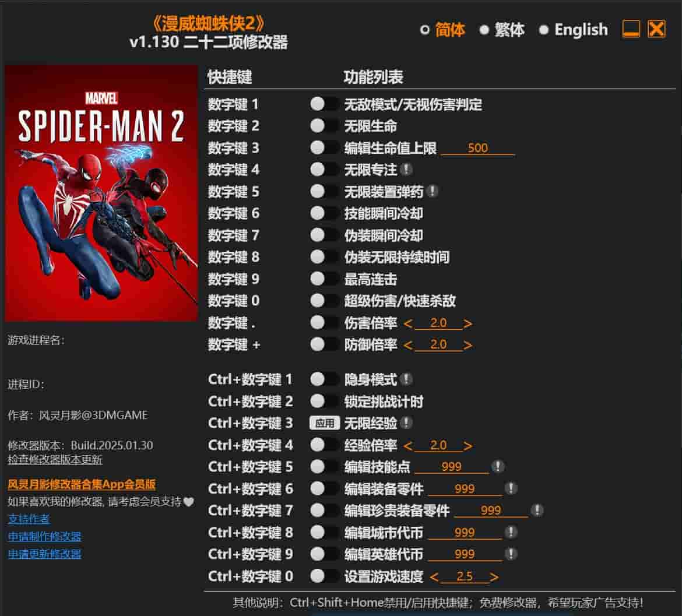
Task: Open the 支持作者 link
Action: [29, 519]
